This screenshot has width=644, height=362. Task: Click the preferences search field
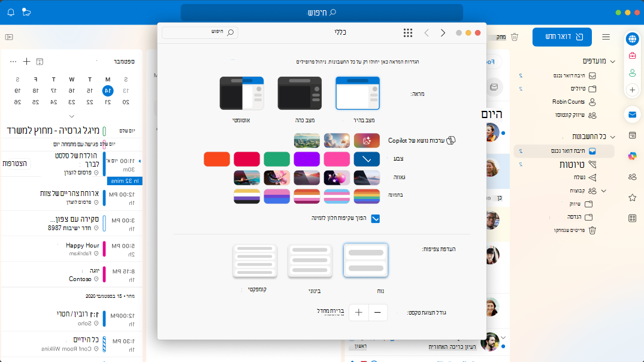[200, 32]
